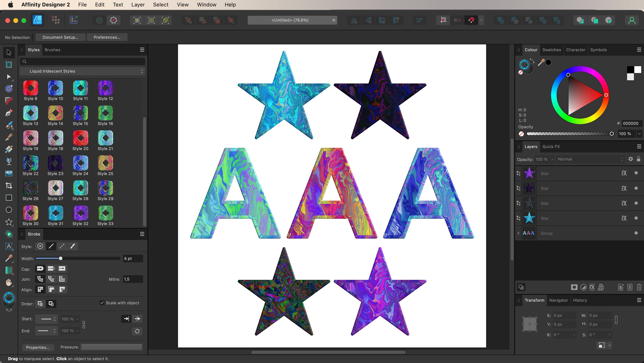
Task: Open the Normal blend mode dropdown
Action: point(590,159)
